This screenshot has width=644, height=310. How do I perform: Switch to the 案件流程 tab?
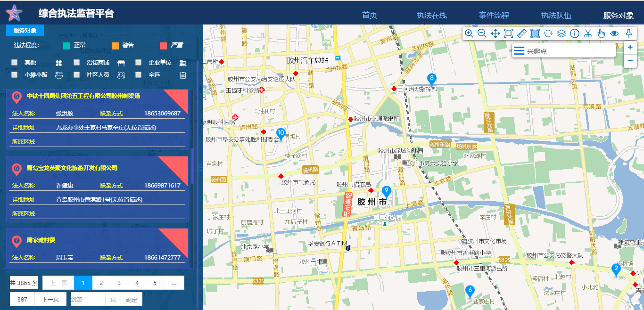pos(494,15)
